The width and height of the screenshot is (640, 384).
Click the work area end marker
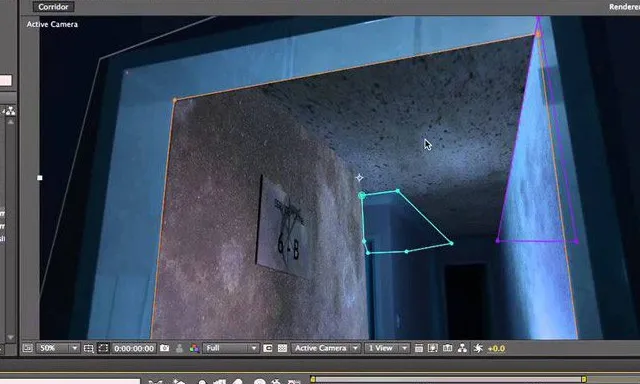(x=584, y=380)
